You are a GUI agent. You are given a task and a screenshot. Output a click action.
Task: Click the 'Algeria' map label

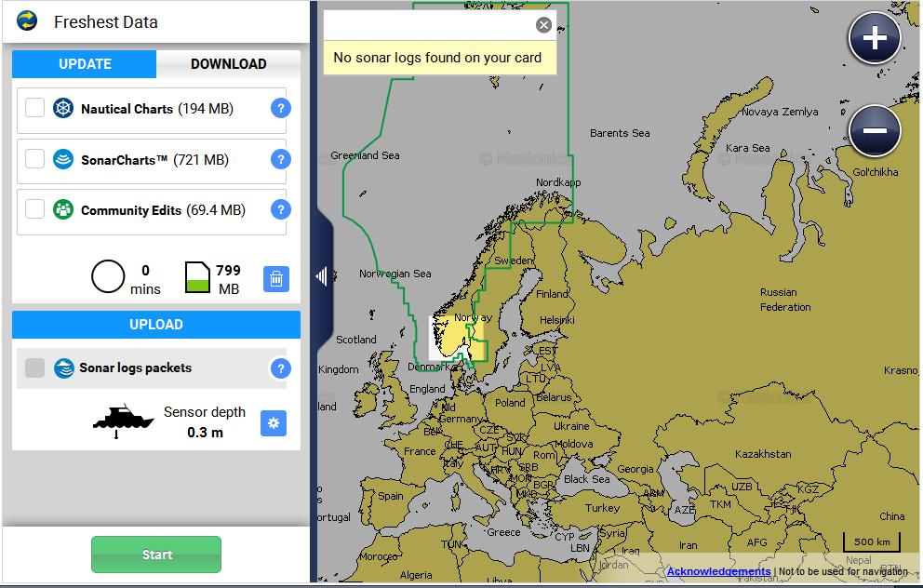click(416, 575)
